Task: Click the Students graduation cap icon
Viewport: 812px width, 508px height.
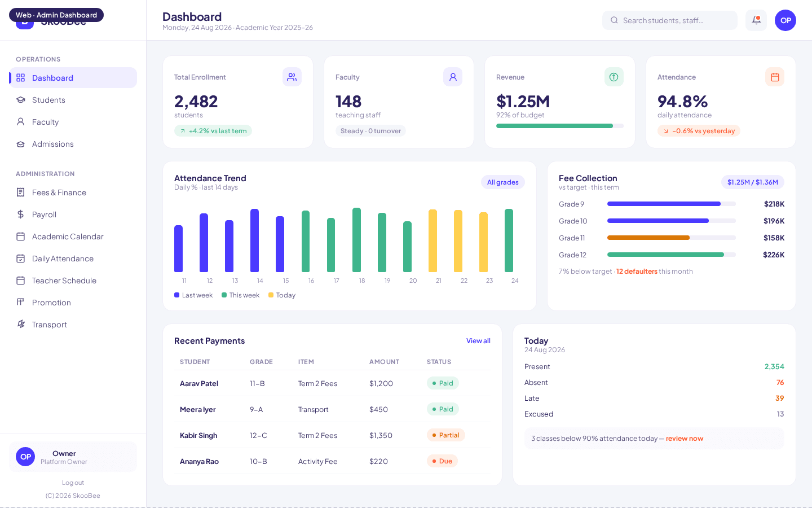Action: tap(21, 100)
